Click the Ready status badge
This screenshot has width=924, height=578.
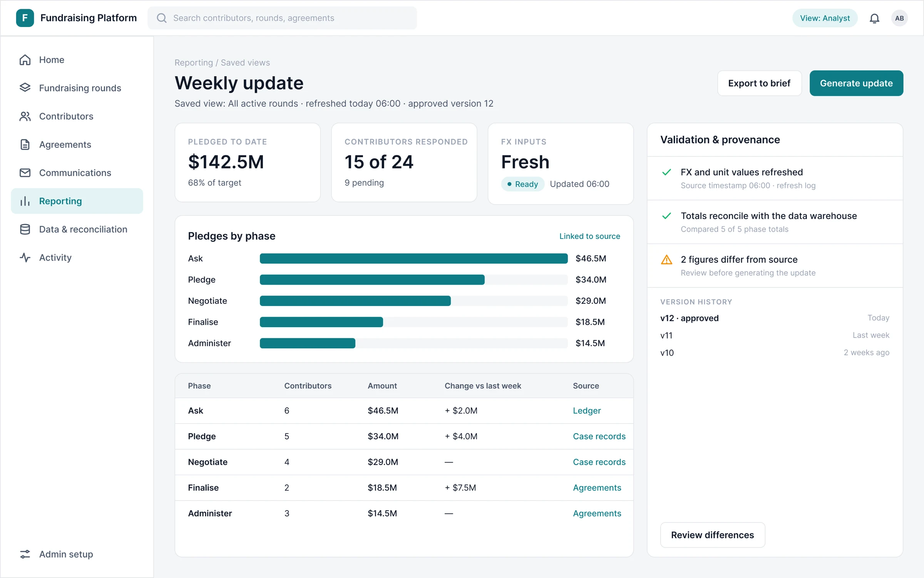522,184
